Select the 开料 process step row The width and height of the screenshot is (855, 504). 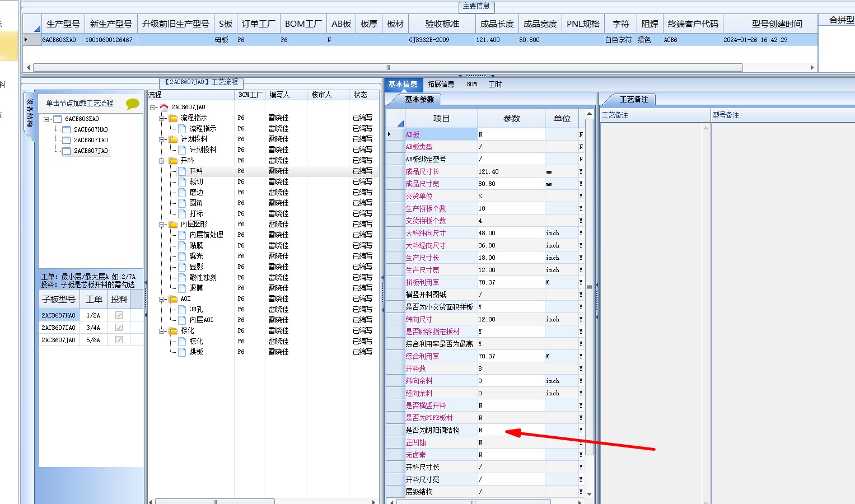tap(263, 171)
